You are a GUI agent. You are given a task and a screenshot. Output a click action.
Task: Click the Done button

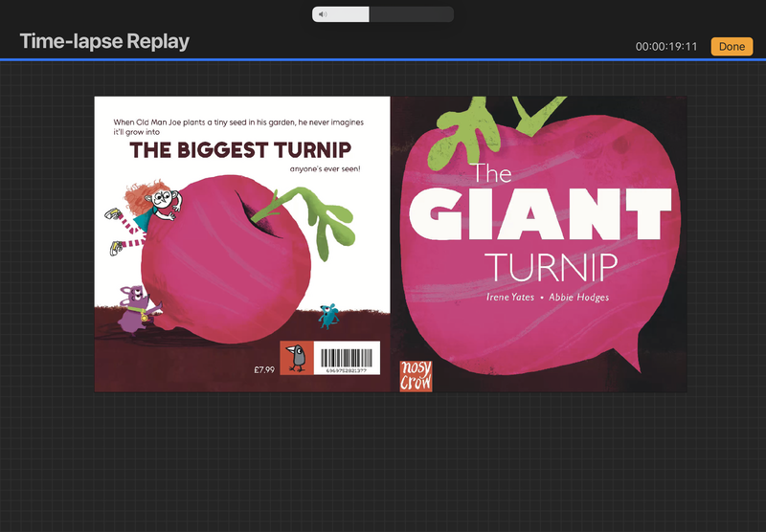pos(732,47)
